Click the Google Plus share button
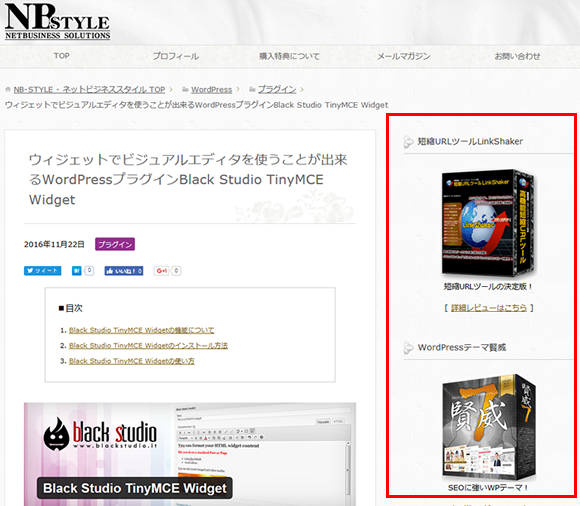Viewport: 580px width, 506px height. (x=162, y=271)
